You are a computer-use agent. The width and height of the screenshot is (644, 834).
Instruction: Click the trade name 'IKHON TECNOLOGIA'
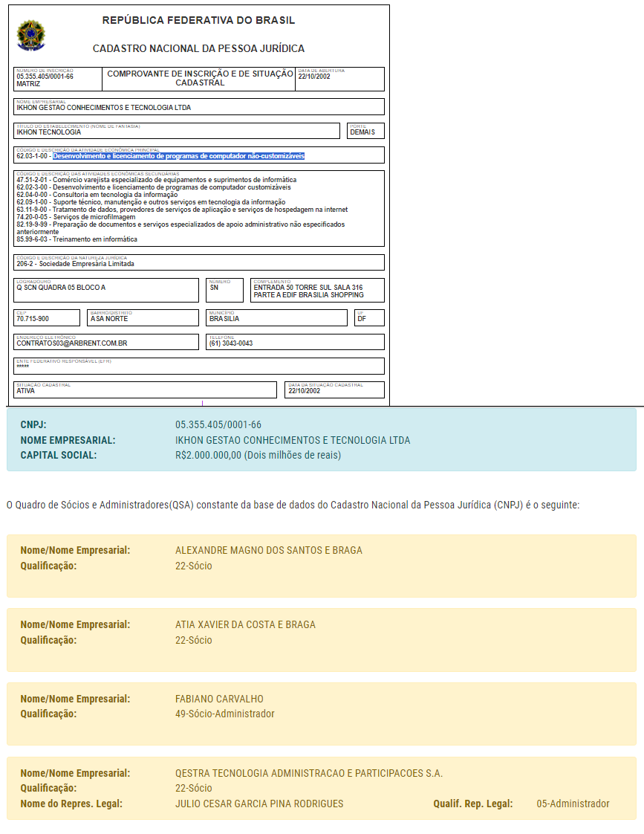(x=48, y=132)
